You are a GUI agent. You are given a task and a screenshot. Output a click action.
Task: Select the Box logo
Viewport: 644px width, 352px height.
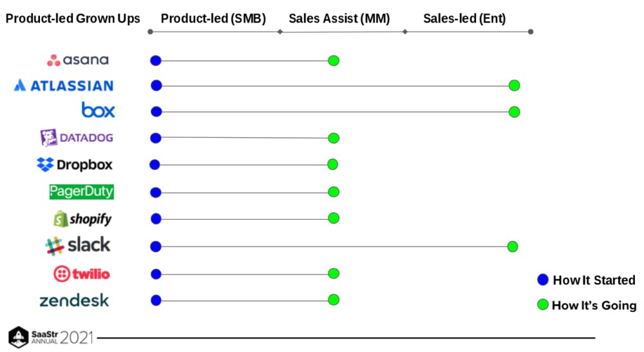coord(98,111)
